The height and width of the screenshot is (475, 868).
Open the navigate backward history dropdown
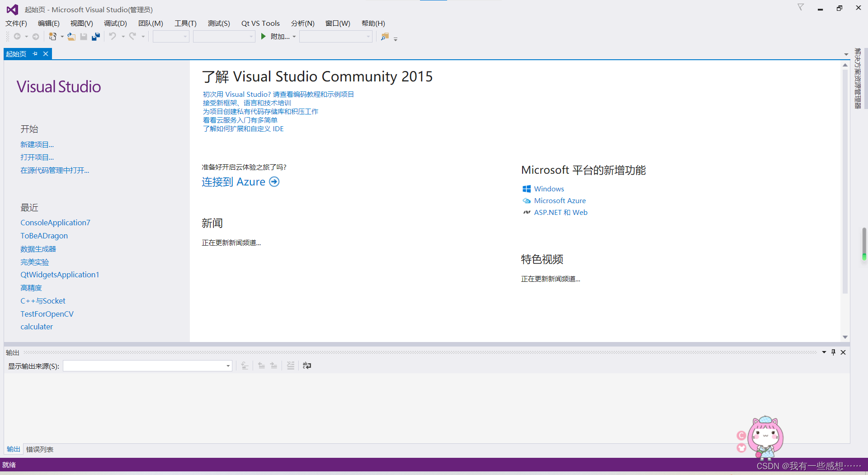point(26,37)
